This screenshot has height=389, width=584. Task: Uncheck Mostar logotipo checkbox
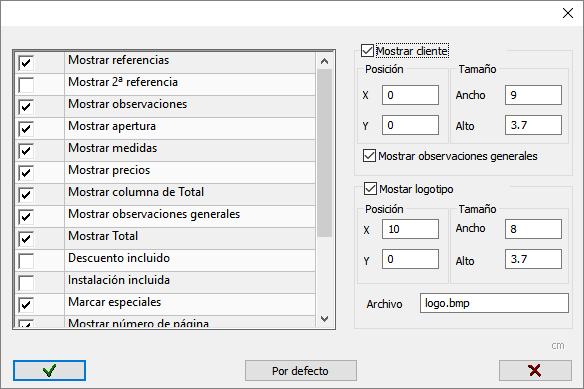370,189
